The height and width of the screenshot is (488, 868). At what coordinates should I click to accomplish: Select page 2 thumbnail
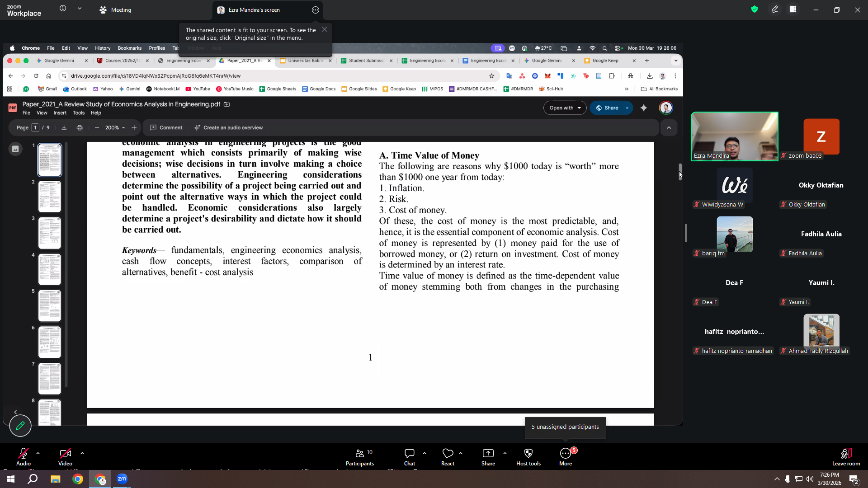tap(50, 197)
